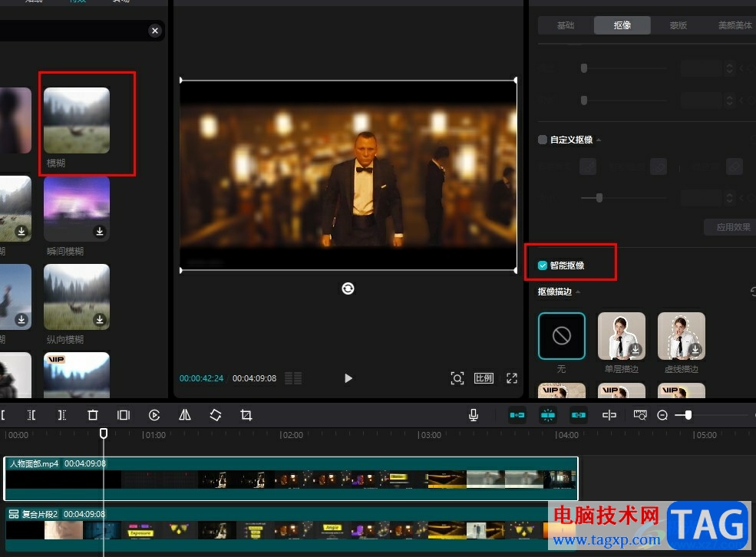Click the current timecode 00:00:42:24
The width and height of the screenshot is (756, 557).
pyautogui.click(x=202, y=378)
